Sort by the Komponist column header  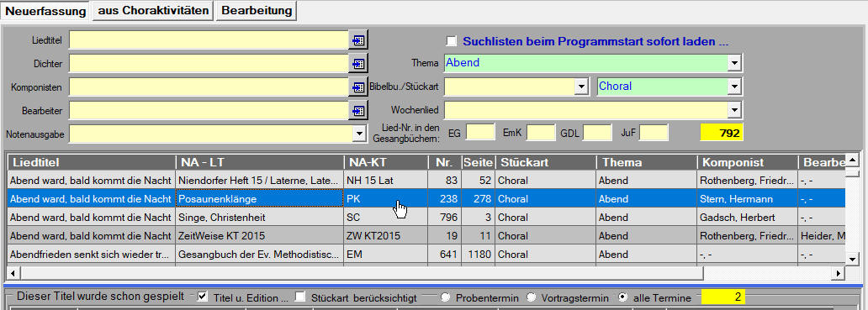pos(748,162)
